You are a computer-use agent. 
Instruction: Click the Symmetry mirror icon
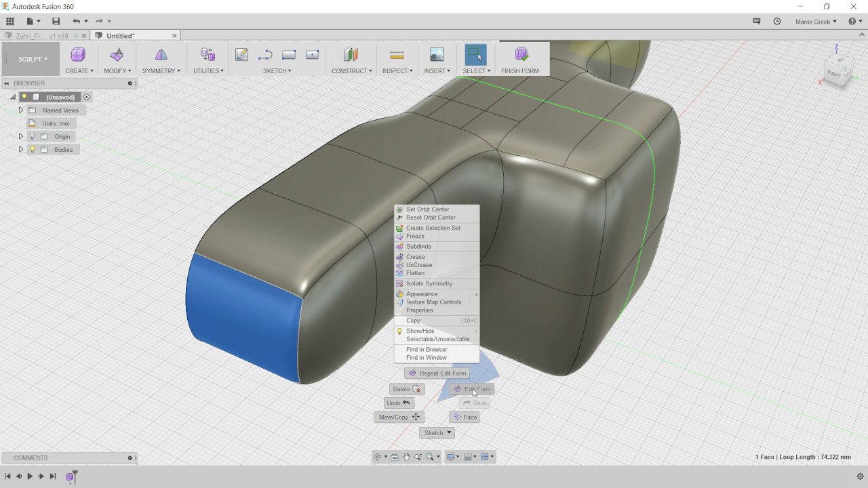(161, 55)
